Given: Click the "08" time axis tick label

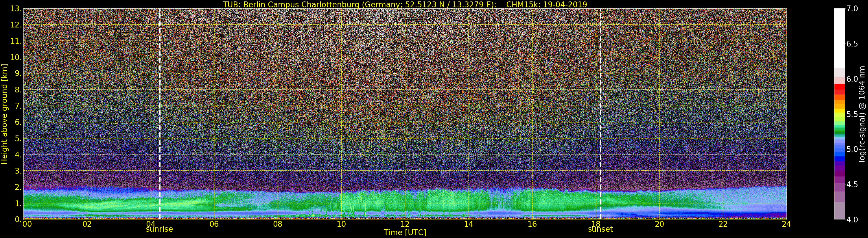Looking at the screenshot, I should pos(278,224).
